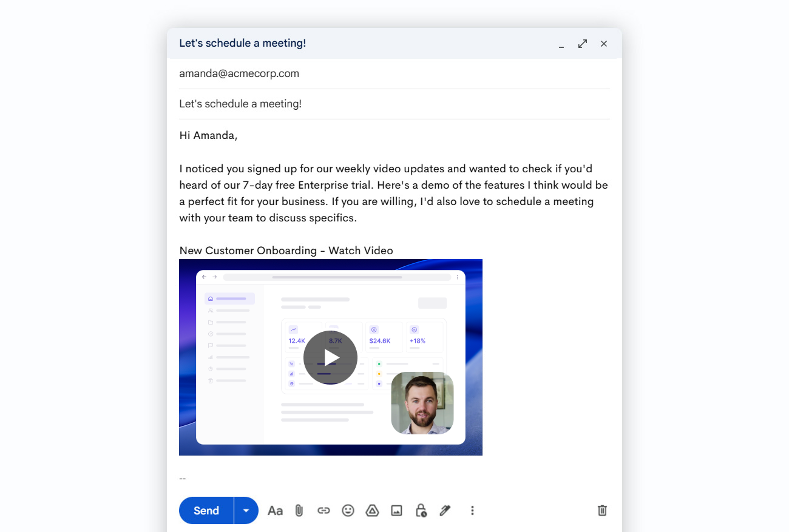Click the presenter face thumbnail in video
Viewport: 789px width, 532px height.
422,403
